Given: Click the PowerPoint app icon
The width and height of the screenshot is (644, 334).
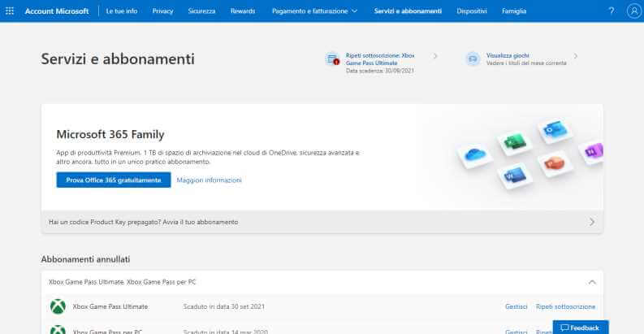Looking at the screenshot, I should (x=555, y=164).
